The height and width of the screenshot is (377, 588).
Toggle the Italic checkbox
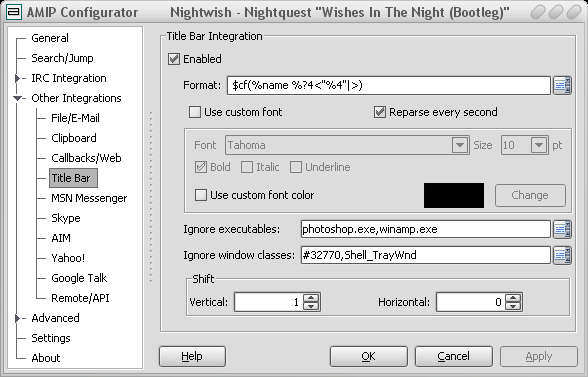coord(247,167)
